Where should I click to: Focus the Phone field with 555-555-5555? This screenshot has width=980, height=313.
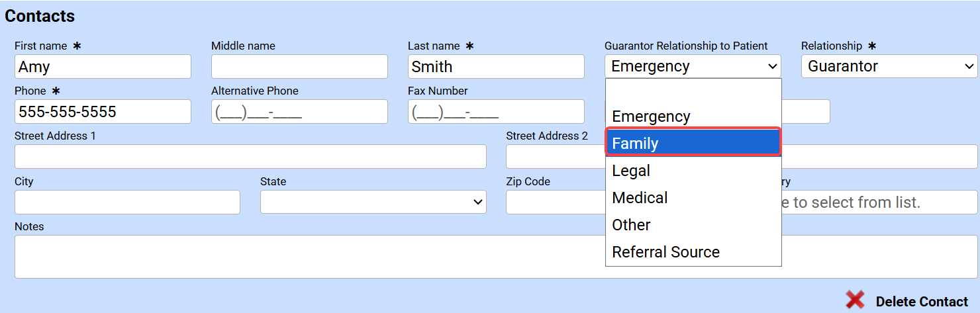pyautogui.click(x=103, y=112)
